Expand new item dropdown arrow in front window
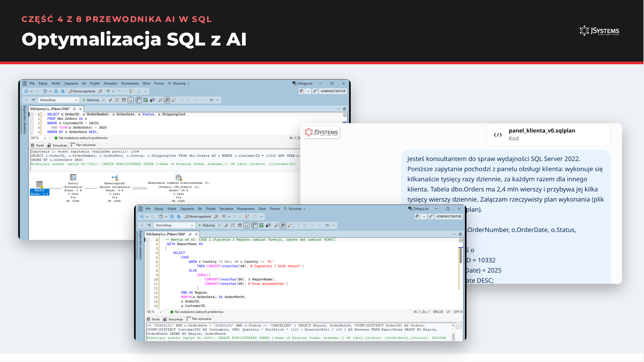 166,217
